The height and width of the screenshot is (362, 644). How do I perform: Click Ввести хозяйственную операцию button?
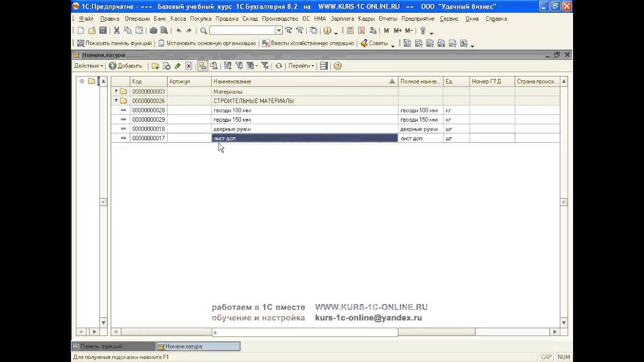coord(308,44)
